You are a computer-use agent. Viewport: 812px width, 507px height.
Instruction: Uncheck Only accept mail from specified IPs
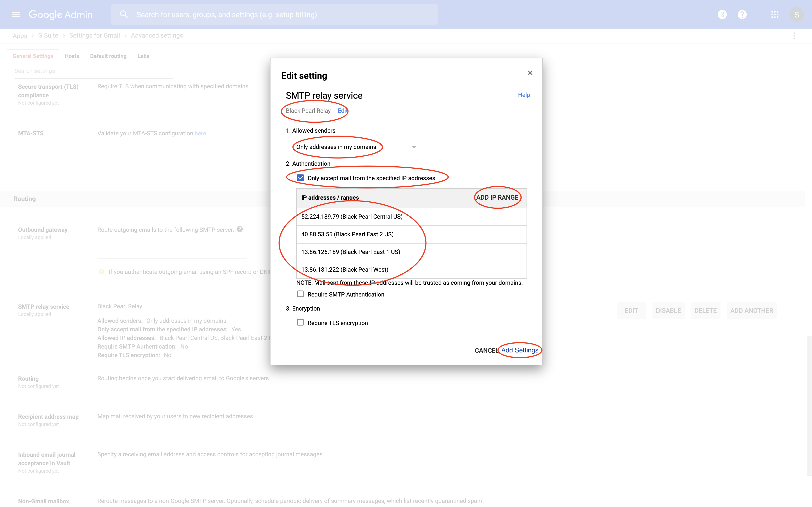pyautogui.click(x=300, y=178)
